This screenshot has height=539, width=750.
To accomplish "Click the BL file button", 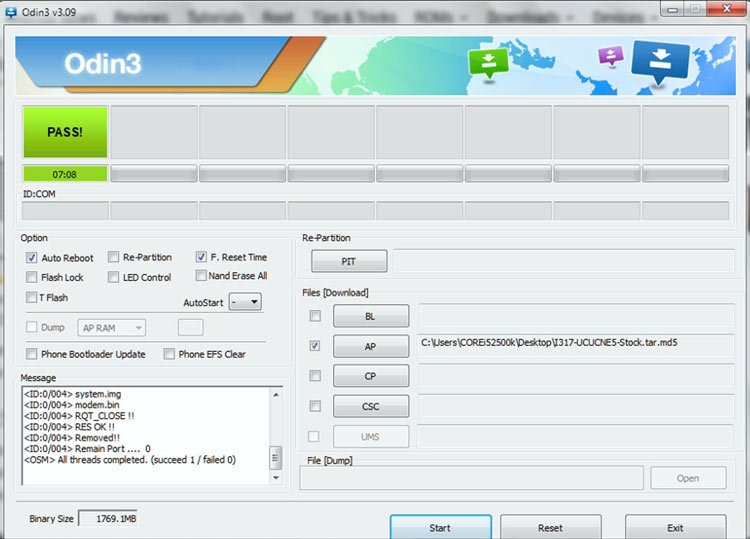I will (x=371, y=316).
